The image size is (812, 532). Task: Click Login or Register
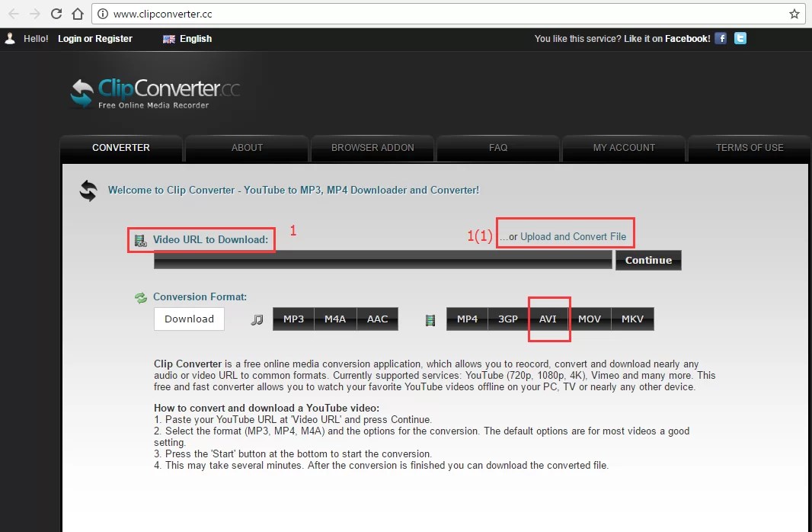pyautogui.click(x=95, y=38)
